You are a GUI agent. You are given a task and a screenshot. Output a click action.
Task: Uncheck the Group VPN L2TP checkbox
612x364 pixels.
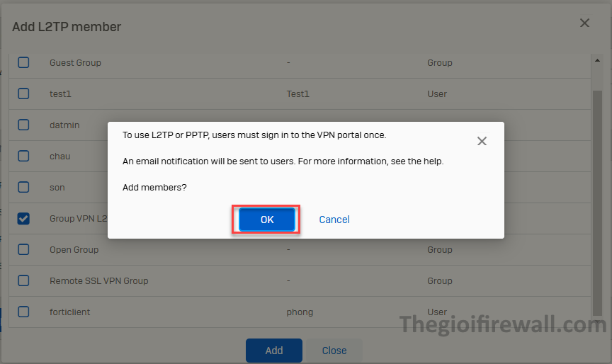pos(23,218)
